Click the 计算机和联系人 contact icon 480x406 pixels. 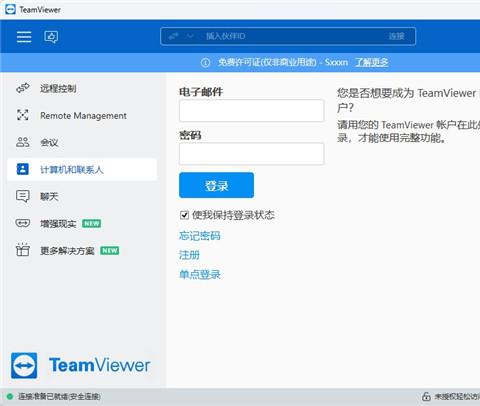[x=23, y=169]
